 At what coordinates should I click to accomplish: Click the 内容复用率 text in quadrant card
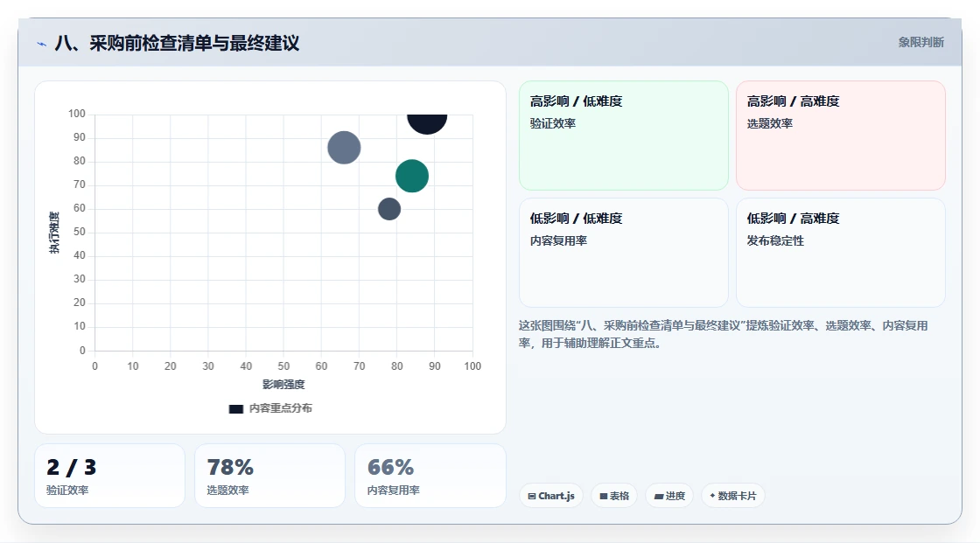click(559, 240)
